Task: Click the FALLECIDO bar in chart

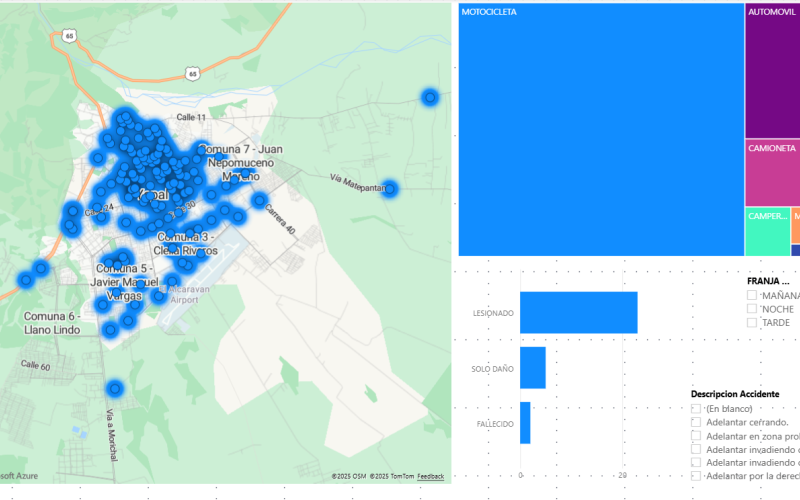Action: pos(525,423)
